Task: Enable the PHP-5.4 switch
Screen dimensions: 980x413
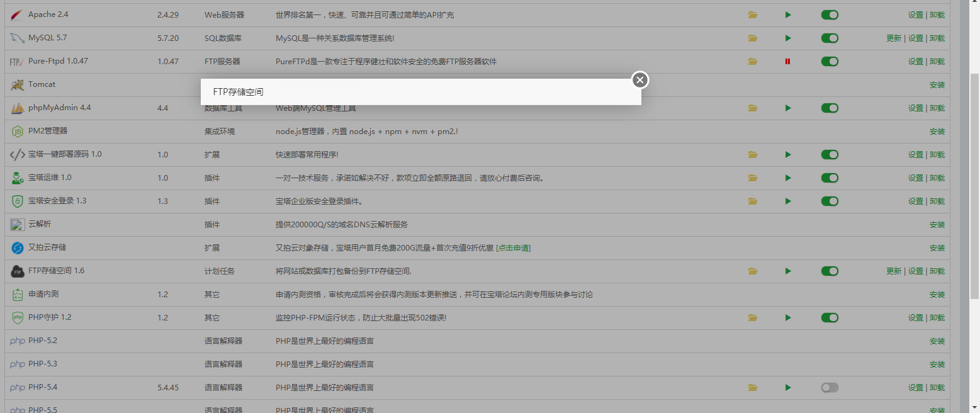Action: coord(830,388)
